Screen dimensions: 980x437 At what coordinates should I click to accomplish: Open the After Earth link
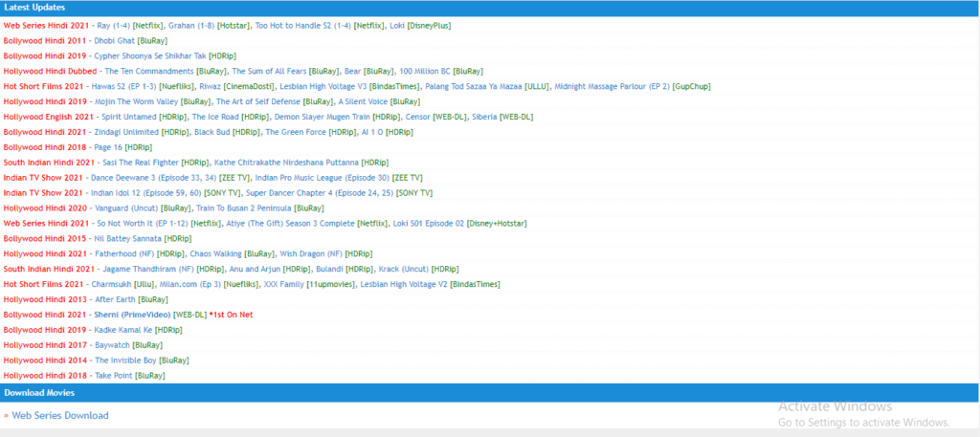pyautogui.click(x=115, y=299)
